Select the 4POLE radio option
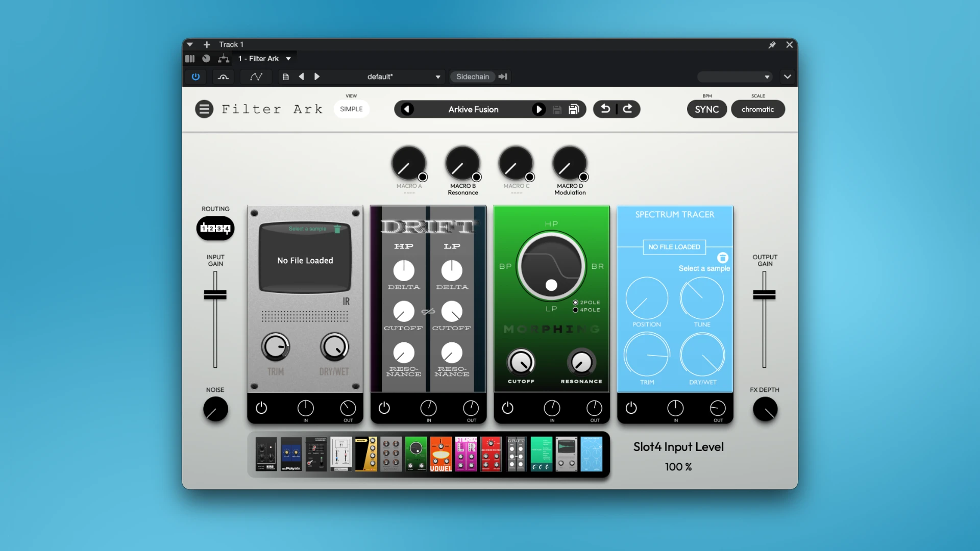This screenshot has width=980, height=551. [575, 310]
